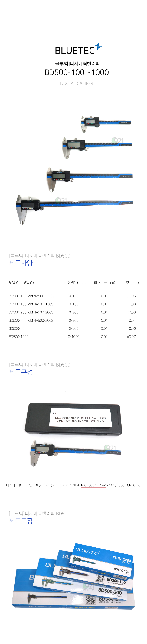The image size is (147, 644).
Task: Click the black caliper storage case image
Action: pyautogui.click(x=73, y=419)
